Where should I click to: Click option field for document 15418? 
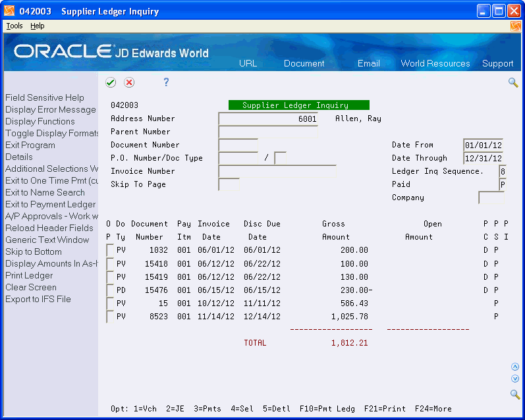tap(110, 264)
